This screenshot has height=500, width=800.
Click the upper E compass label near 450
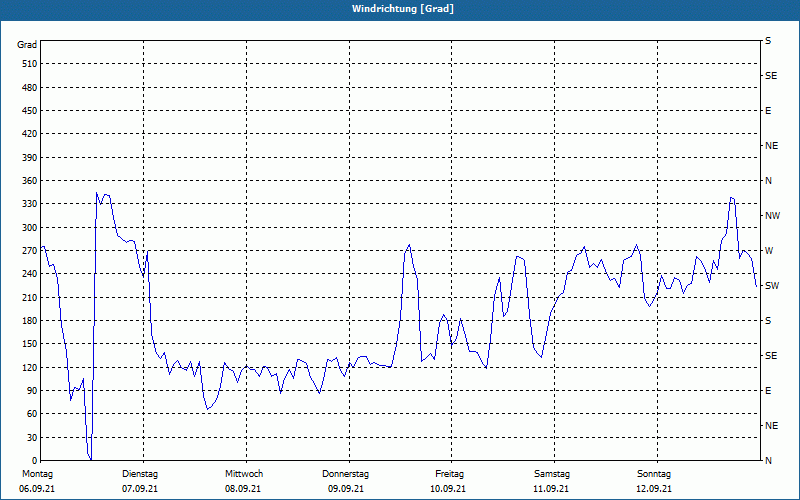[x=768, y=111]
